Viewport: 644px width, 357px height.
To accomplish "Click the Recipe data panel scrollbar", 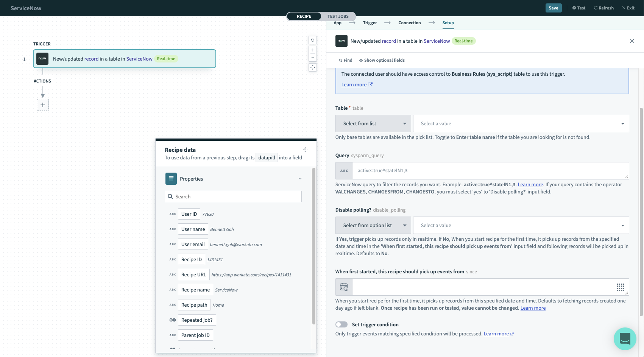I will 313,246.
